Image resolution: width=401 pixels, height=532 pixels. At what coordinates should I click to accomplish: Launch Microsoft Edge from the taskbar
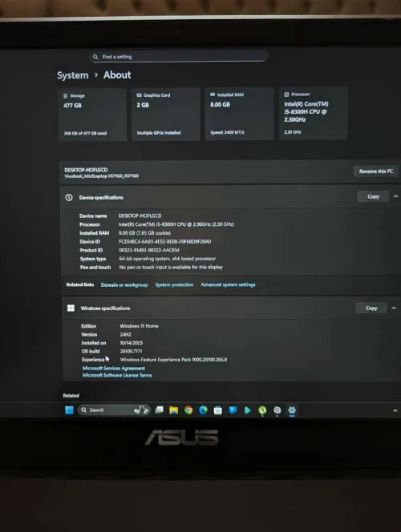point(203,410)
